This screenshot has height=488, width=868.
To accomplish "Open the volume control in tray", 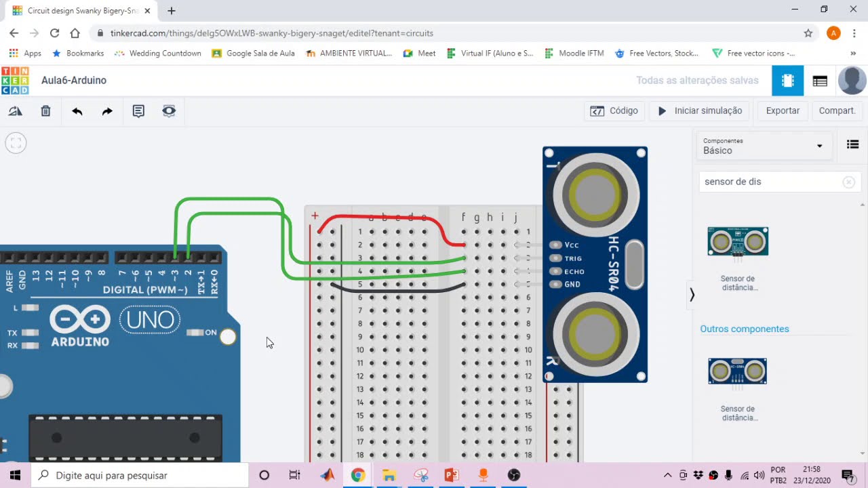I will [x=759, y=475].
